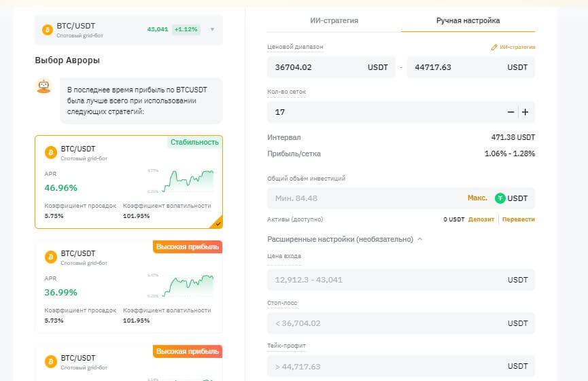Click the Bitcoin icon in pair selector
This screenshot has height=381, width=588.
pyautogui.click(x=47, y=30)
